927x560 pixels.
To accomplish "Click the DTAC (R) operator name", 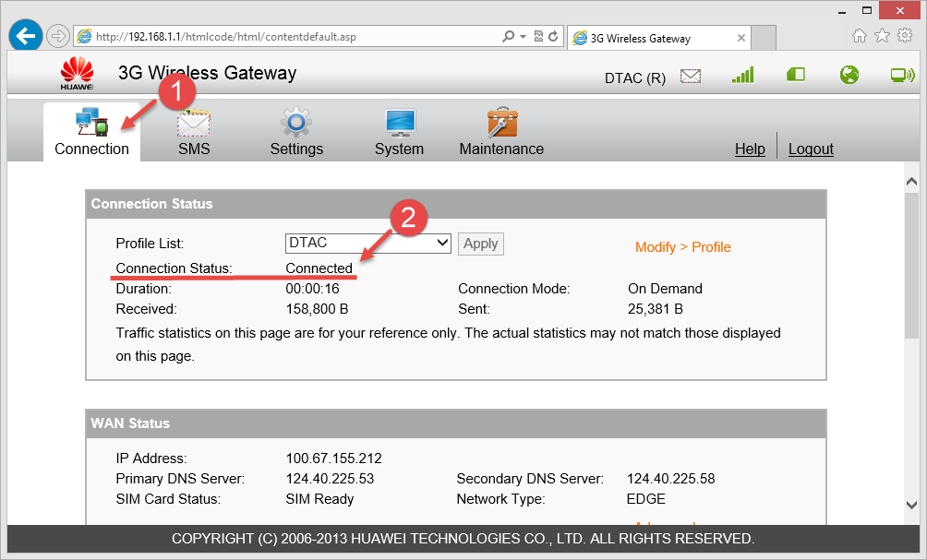I will pyautogui.click(x=635, y=78).
